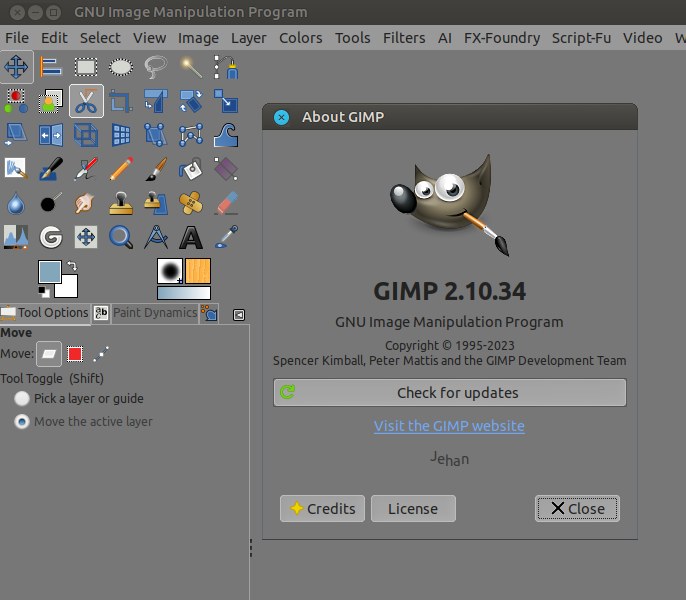Reset colors to default black and white

point(44,291)
